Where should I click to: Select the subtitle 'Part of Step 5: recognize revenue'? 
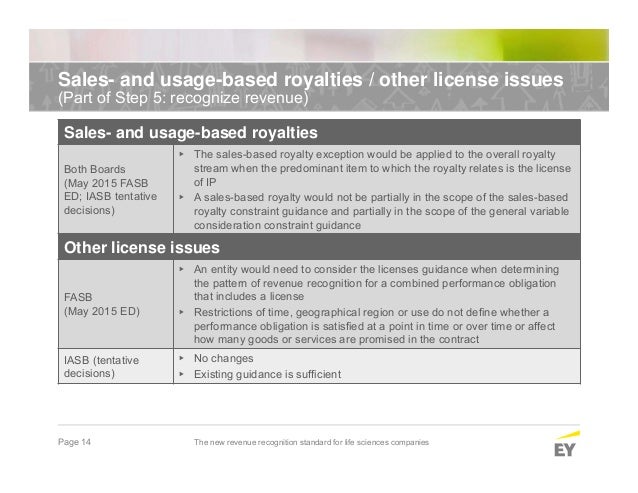pos(183,98)
